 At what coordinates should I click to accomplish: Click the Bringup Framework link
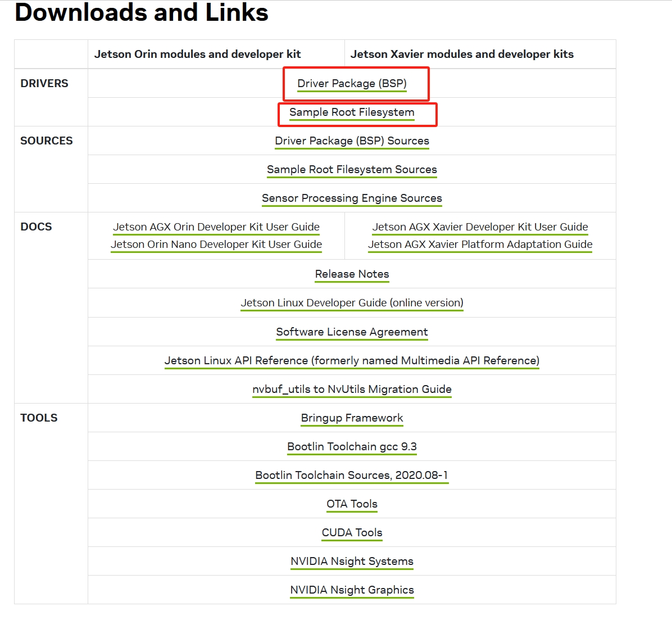coord(352,418)
